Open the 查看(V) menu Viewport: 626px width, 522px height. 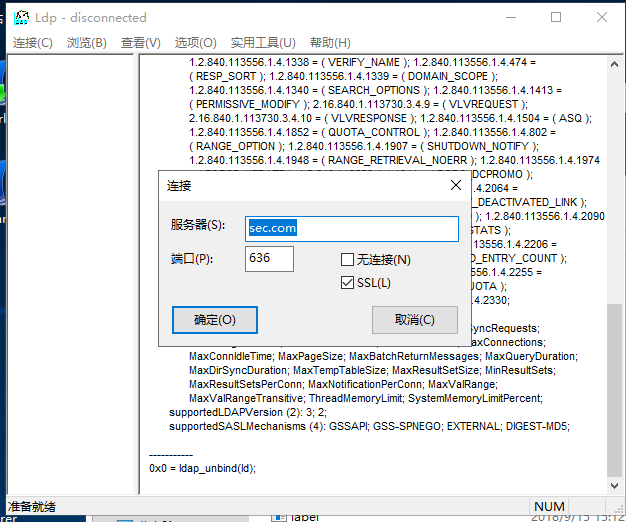pos(140,42)
